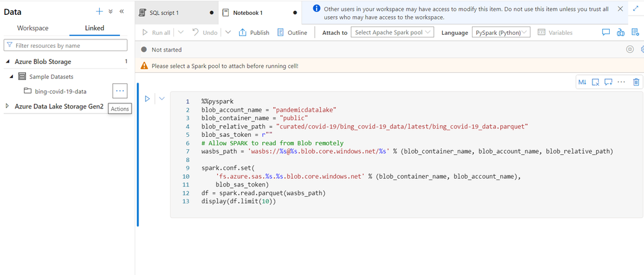
Task: Click the blob_container_name "public" line
Action: click(x=255, y=118)
